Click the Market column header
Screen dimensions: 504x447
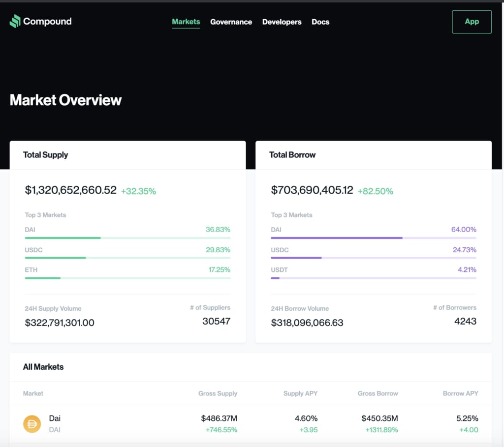33,393
